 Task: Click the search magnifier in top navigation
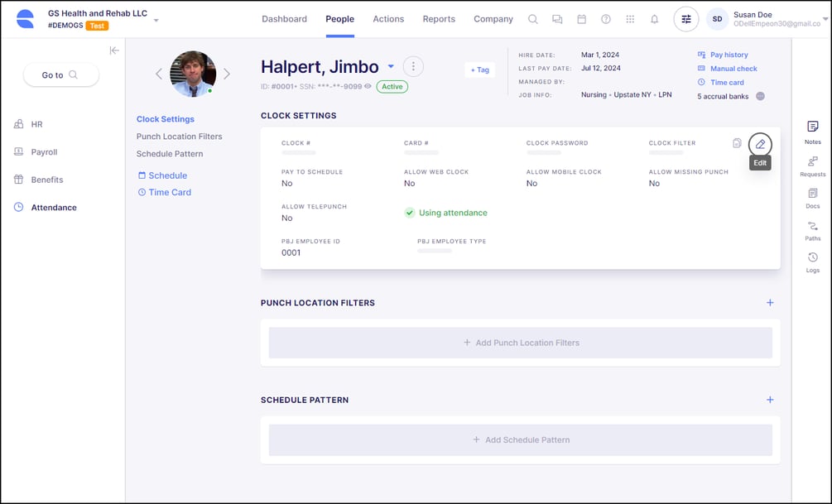coord(533,19)
